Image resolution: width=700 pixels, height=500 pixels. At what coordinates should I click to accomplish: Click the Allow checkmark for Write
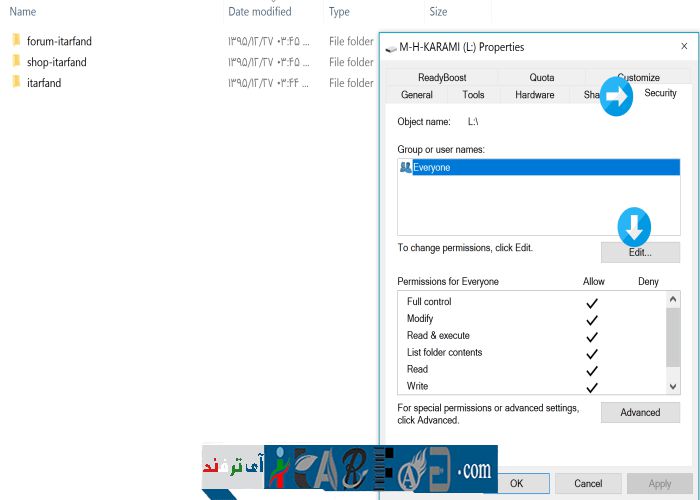click(x=592, y=387)
